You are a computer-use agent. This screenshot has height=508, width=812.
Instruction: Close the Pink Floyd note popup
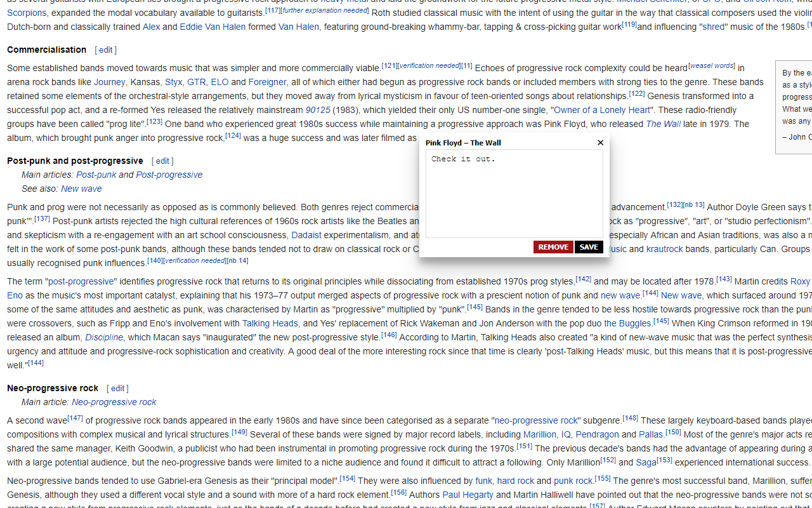(600, 143)
